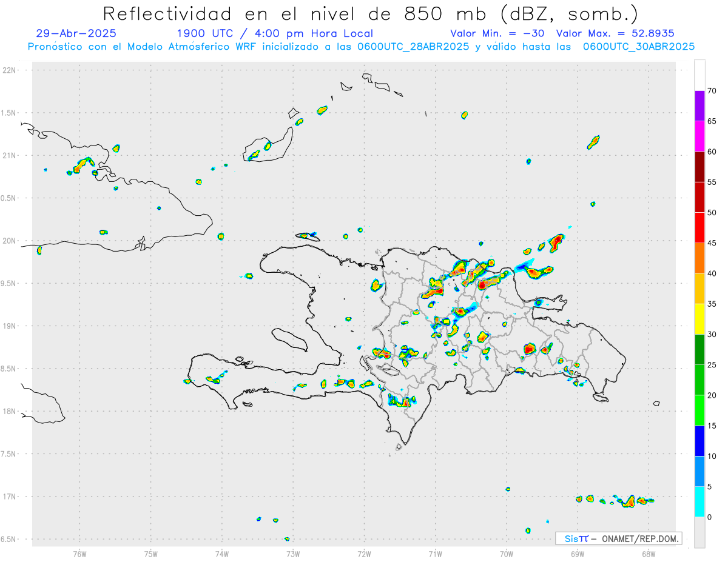Click the gold 35–40 dBZ colorbar segment
Viewport: 728px width, 562px height.
click(699, 289)
